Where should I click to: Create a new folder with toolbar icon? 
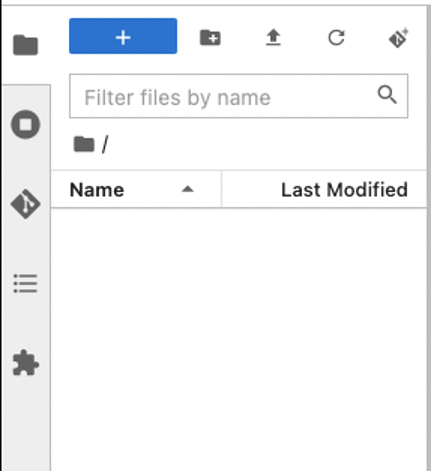(210, 38)
